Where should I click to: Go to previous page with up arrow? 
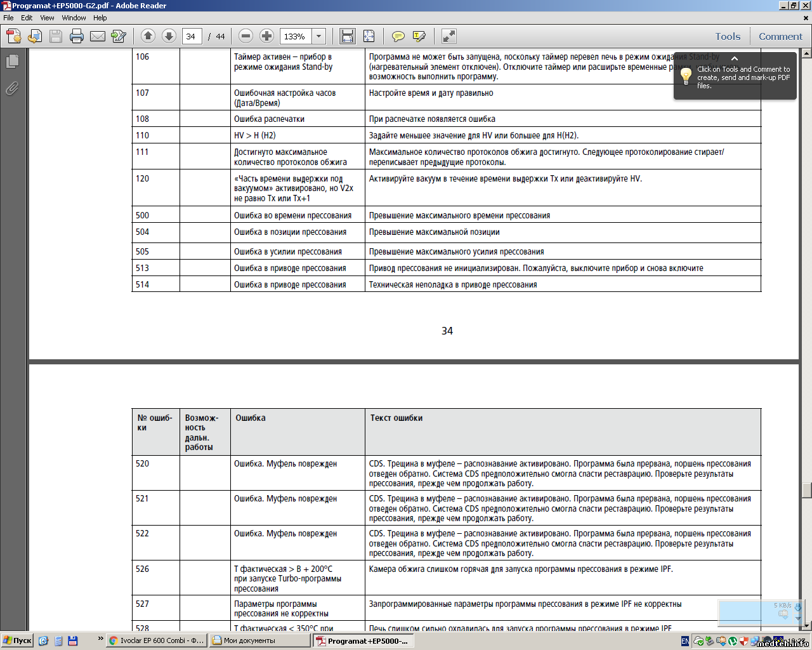(x=148, y=36)
